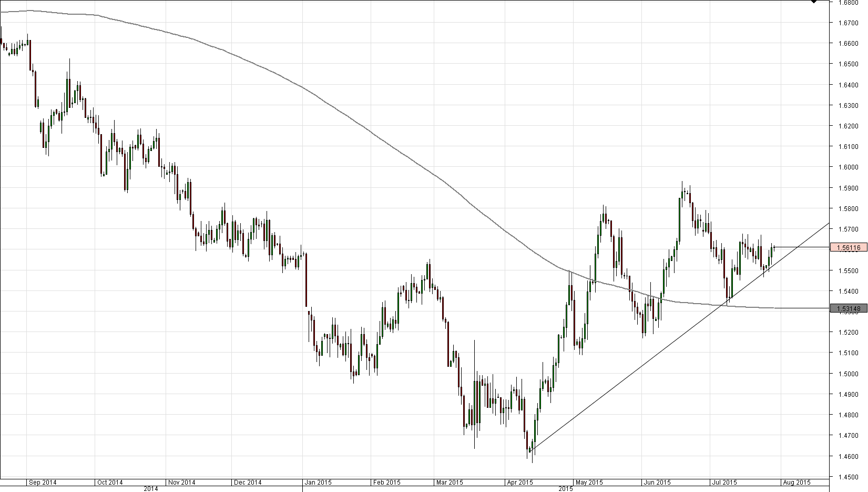This screenshot has width=868, height=492.
Task: Click the 1.6700 price scale value
Action: (x=850, y=23)
